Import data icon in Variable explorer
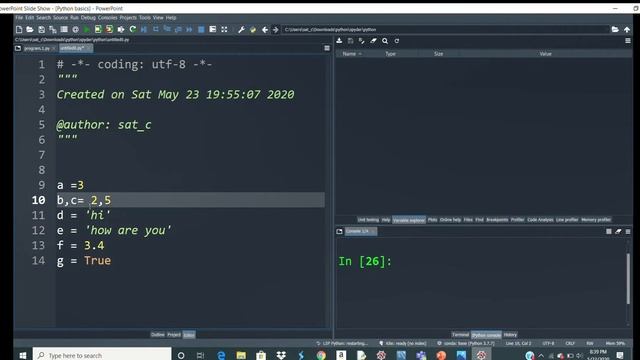Image resolution: width=640 pixels, height=360 pixels. (x=339, y=41)
